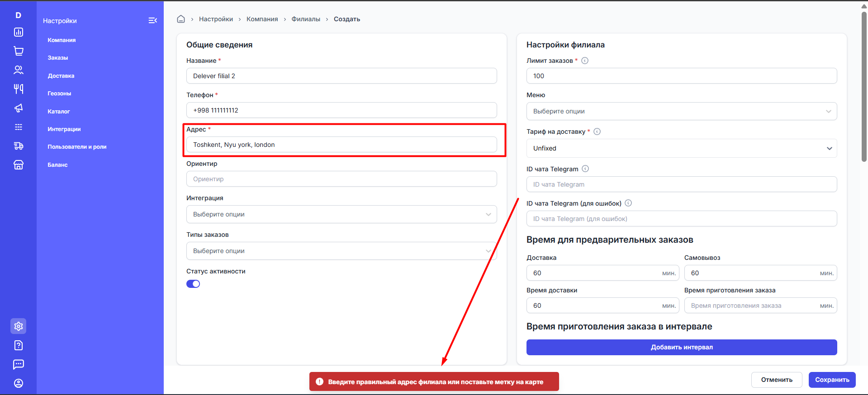Open the Тариф на доставку dropdown
The height and width of the screenshot is (395, 868).
[x=681, y=148]
